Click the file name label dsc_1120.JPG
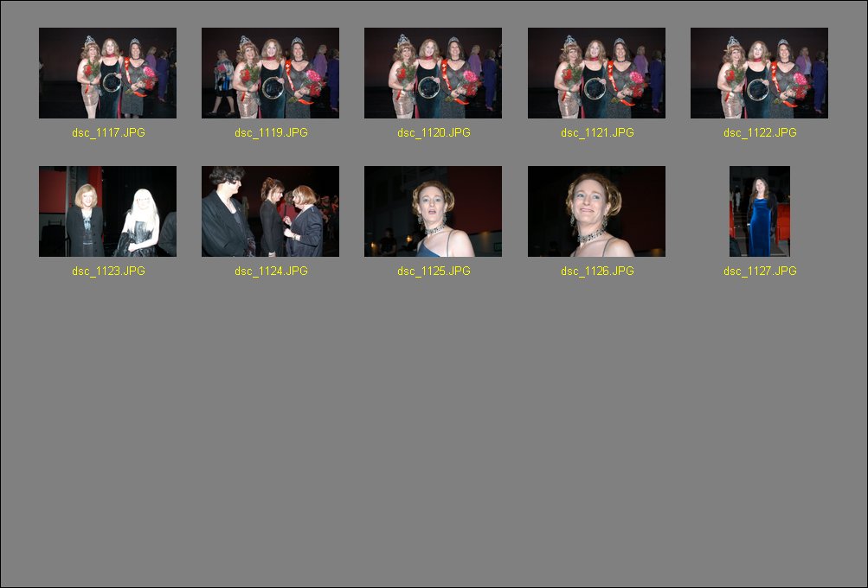This screenshot has height=588, width=868. click(434, 133)
